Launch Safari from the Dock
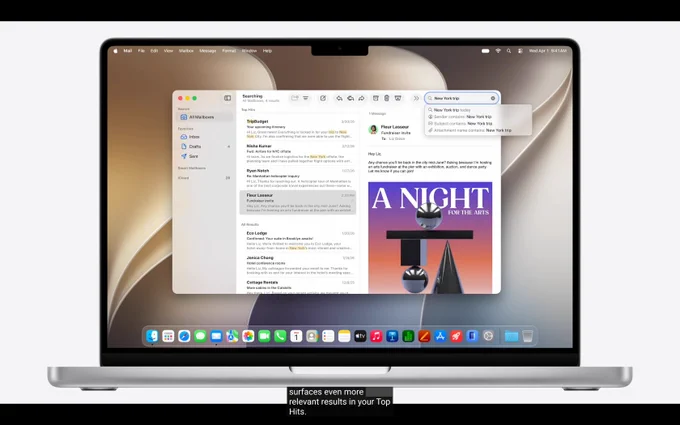680x425 pixels. pyautogui.click(x=184, y=336)
